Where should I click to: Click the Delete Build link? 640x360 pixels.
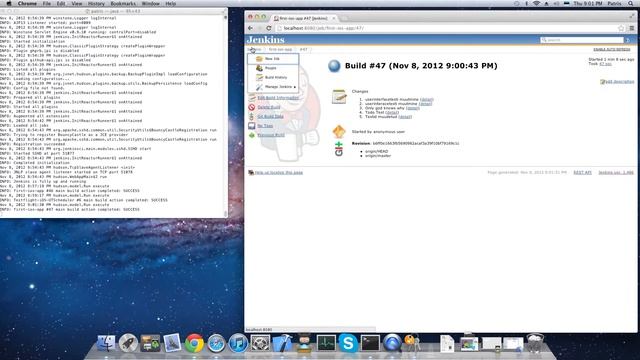(269, 107)
